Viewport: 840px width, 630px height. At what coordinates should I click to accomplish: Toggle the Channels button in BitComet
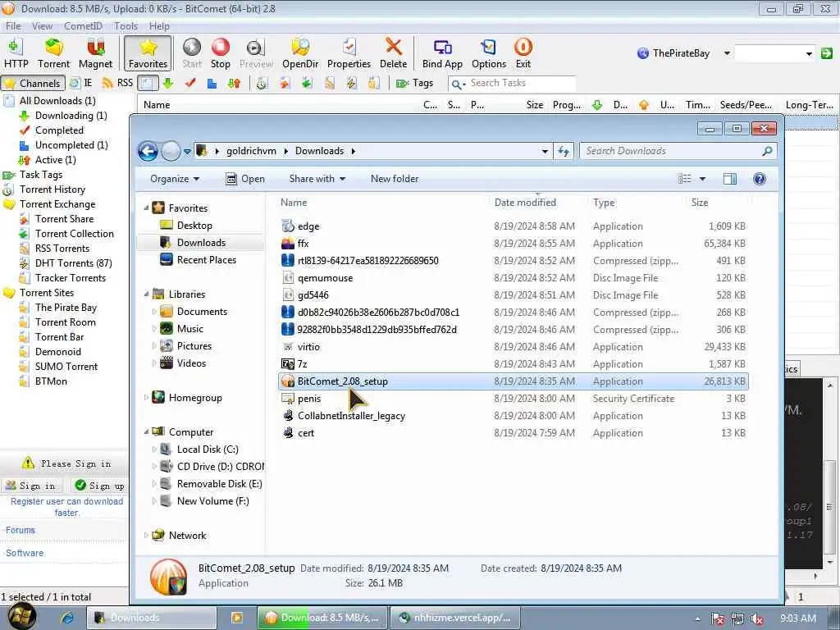[x=33, y=83]
